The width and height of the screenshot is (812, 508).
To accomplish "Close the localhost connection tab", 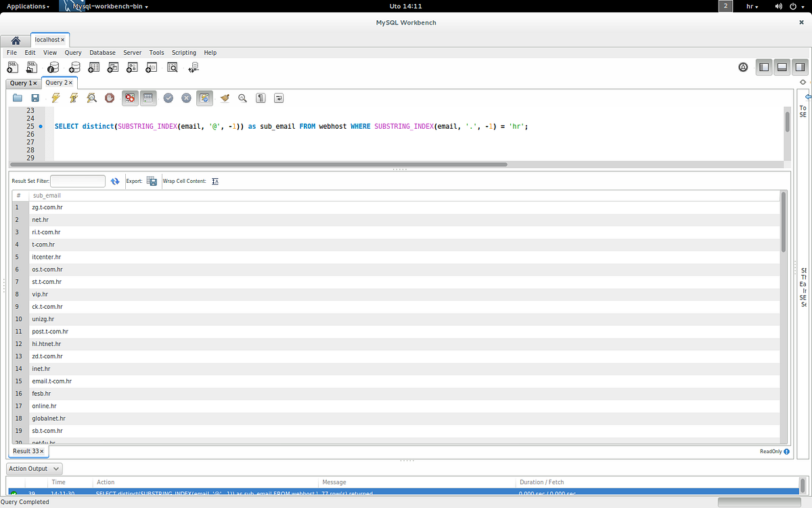I will point(63,40).
